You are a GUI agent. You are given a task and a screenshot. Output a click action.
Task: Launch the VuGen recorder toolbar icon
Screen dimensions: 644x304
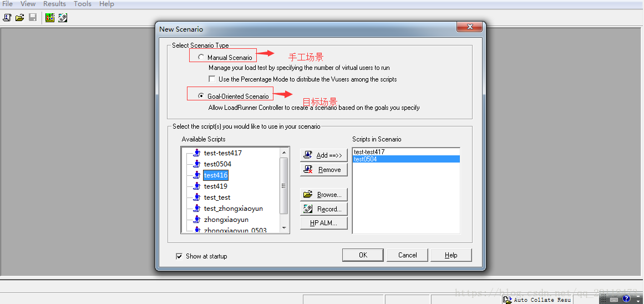[63, 18]
